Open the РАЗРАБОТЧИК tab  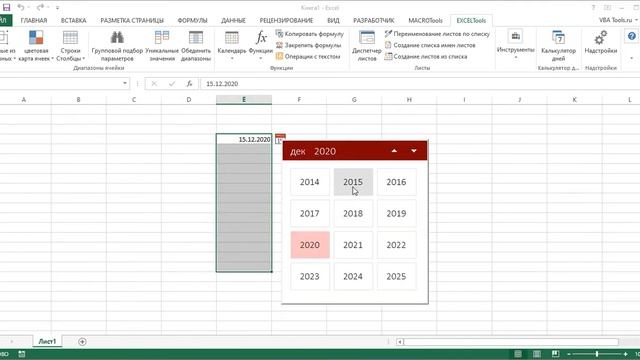pyautogui.click(x=374, y=20)
